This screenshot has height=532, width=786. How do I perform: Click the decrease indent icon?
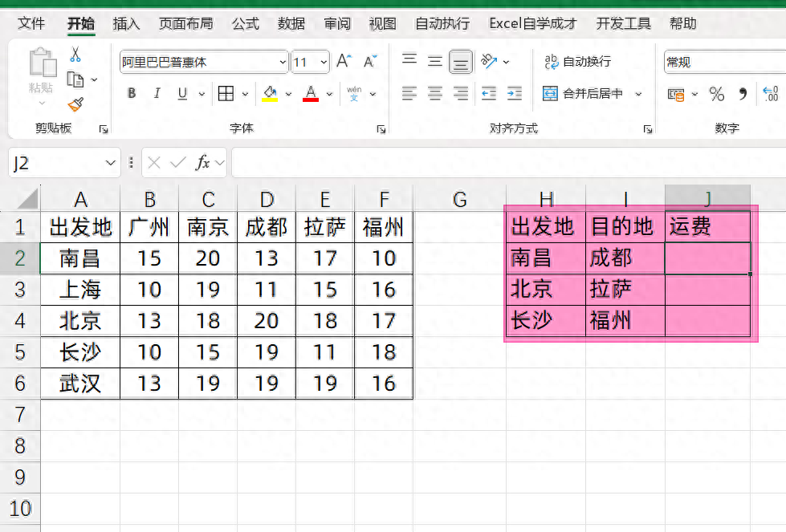coord(489,93)
